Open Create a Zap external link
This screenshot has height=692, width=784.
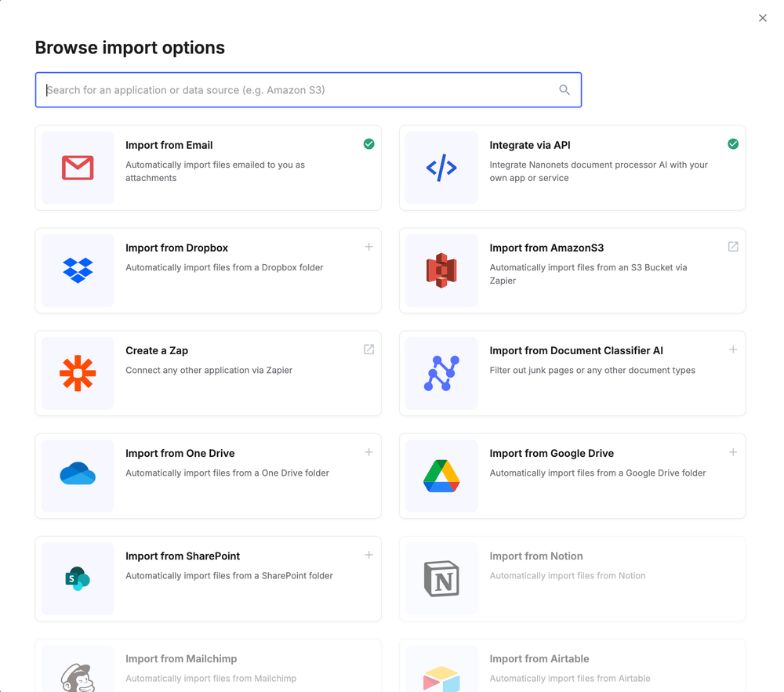pyautogui.click(x=368, y=350)
